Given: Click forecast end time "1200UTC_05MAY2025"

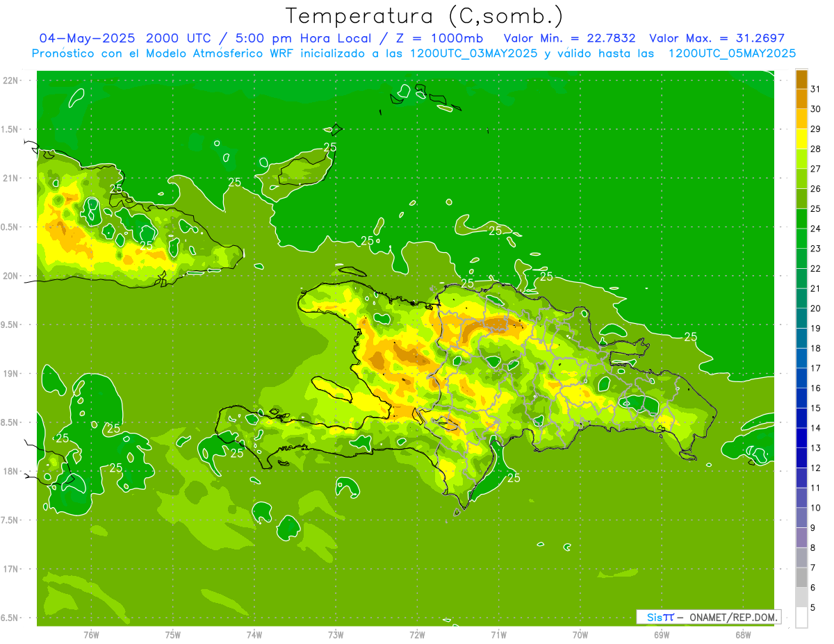Looking at the screenshot, I should coord(732,53).
